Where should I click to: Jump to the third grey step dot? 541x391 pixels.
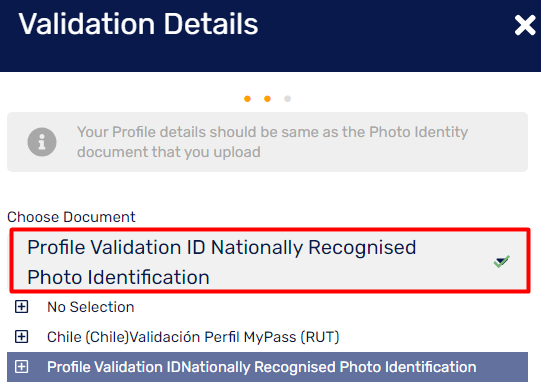coord(287,99)
